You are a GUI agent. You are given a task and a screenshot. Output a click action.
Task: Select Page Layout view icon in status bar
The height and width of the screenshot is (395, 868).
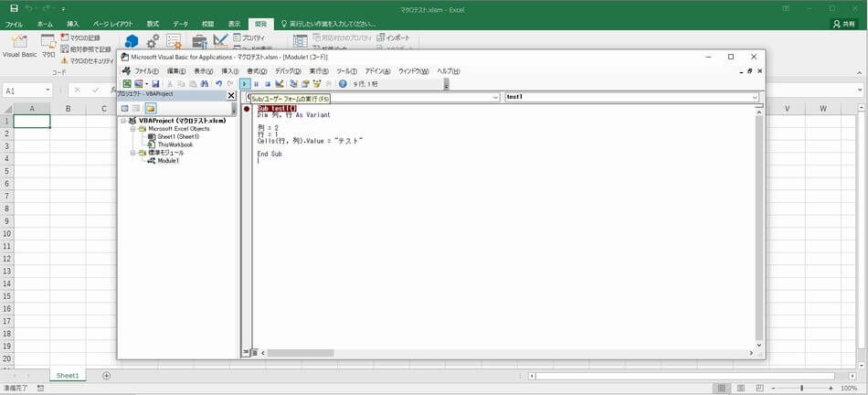click(741, 389)
